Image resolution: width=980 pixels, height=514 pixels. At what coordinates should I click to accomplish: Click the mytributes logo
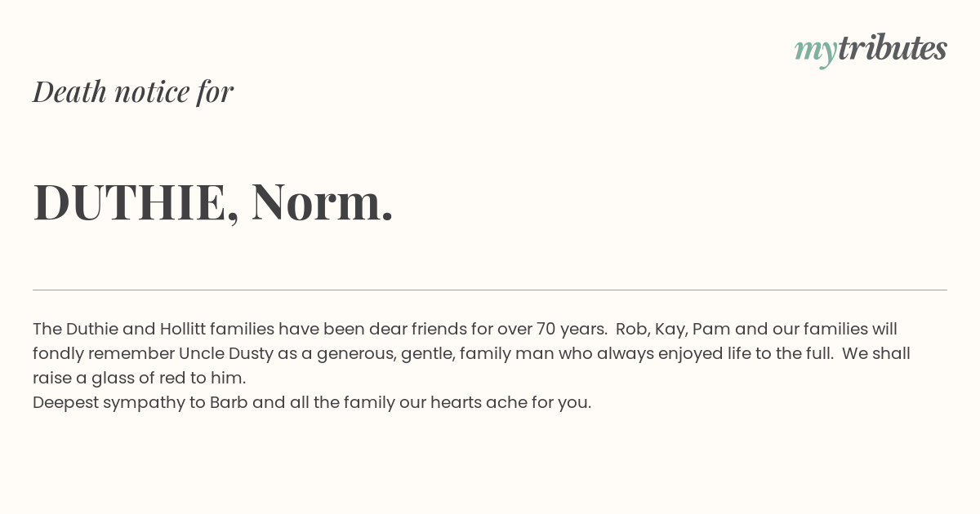pos(871,50)
